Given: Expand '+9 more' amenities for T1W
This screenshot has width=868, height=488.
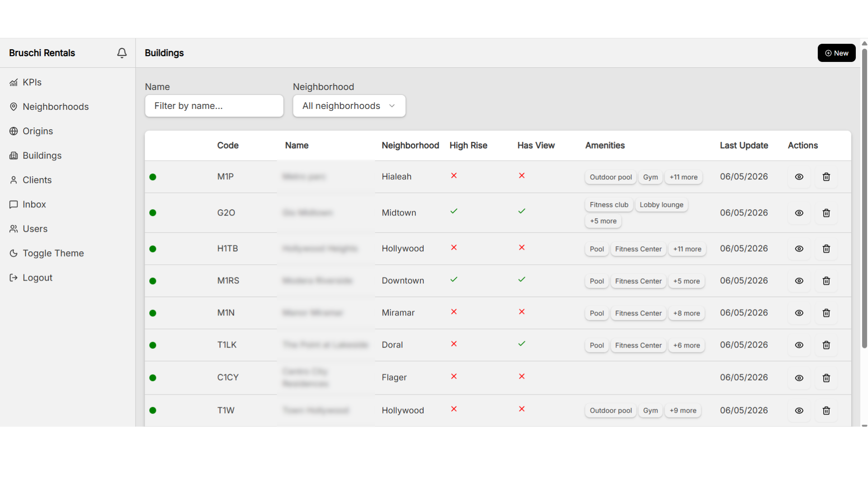Looking at the screenshot, I should [x=683, y=410].
